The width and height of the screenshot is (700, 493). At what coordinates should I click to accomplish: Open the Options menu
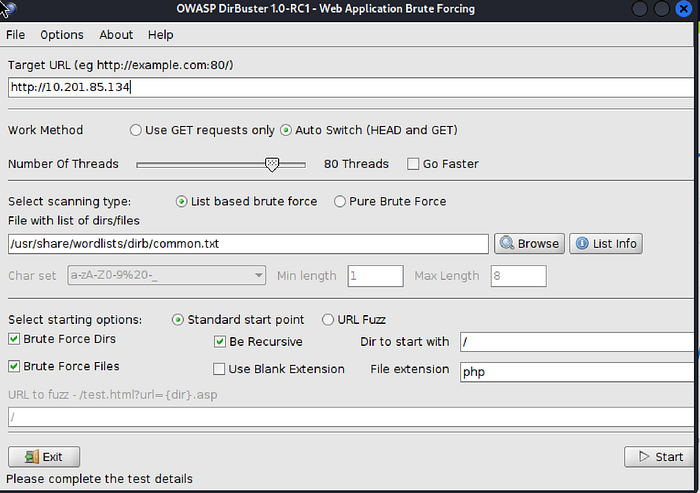[x=62, y=35]
